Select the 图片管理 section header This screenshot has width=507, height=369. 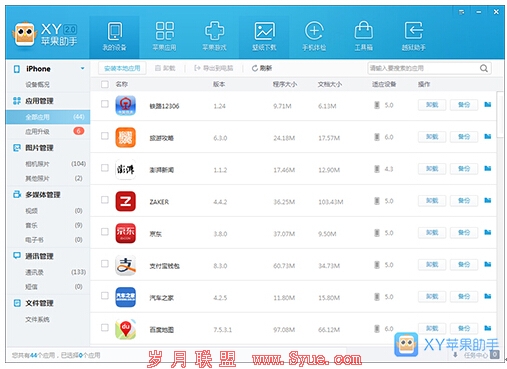[x=39, y=148]
